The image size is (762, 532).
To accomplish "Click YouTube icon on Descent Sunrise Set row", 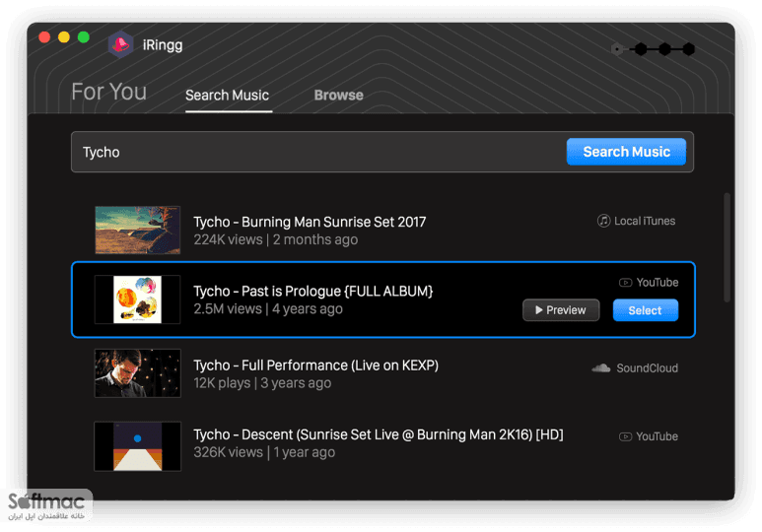I will click(x=625, y=436).
